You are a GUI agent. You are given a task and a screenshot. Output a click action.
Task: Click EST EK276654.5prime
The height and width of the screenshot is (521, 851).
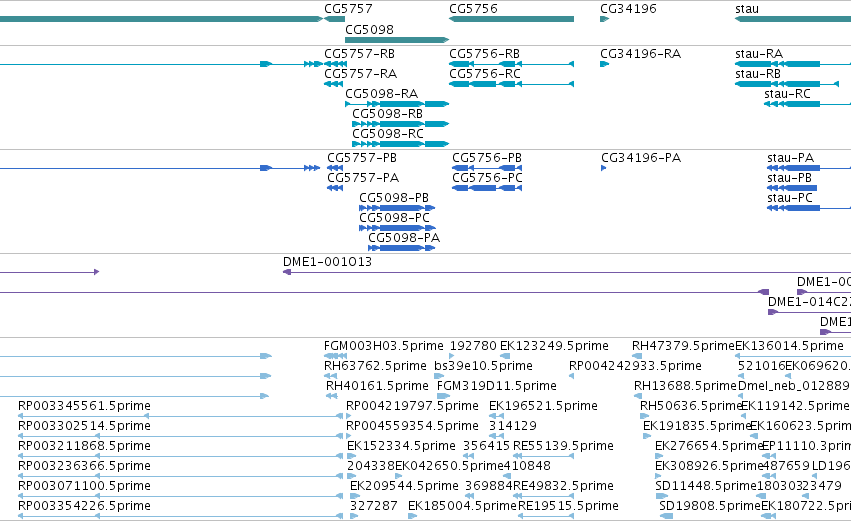[x=709, y=446]
